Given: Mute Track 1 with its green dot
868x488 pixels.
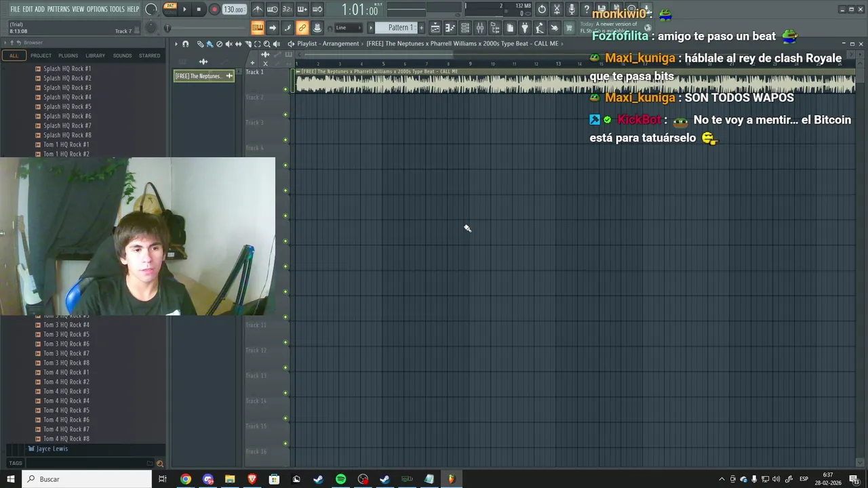Looking at the screenshot, I should click(285, 89).
